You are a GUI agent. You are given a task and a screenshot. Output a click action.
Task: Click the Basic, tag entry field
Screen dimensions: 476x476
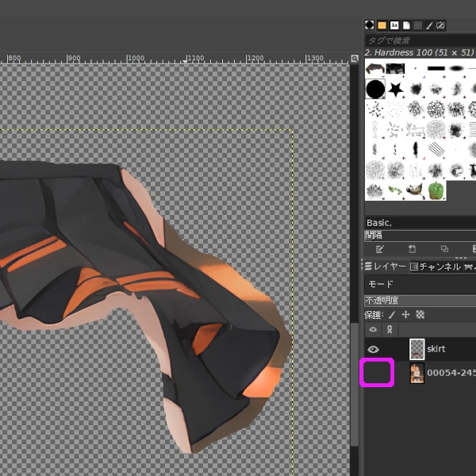click(x=420, y=223)
